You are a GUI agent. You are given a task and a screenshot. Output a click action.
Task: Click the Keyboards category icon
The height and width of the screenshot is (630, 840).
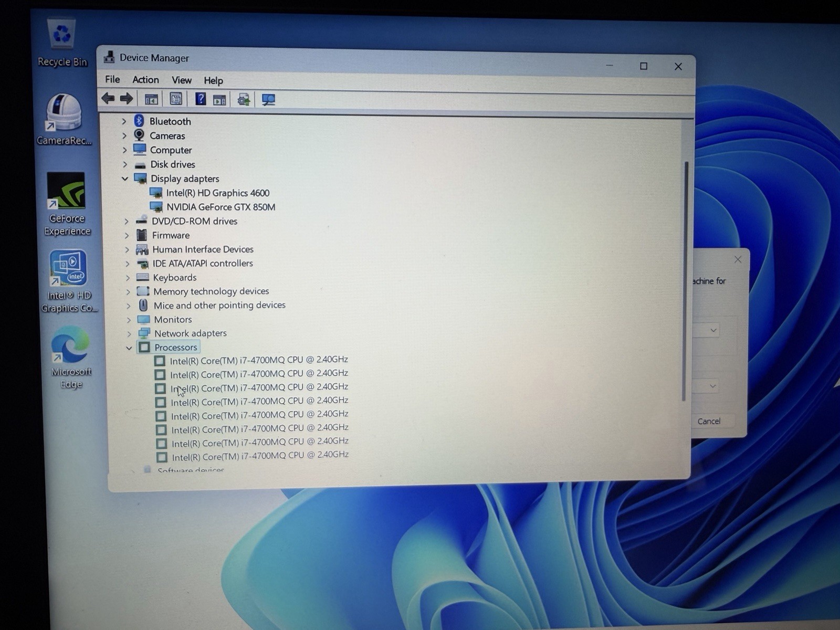(x=142, y=277)
